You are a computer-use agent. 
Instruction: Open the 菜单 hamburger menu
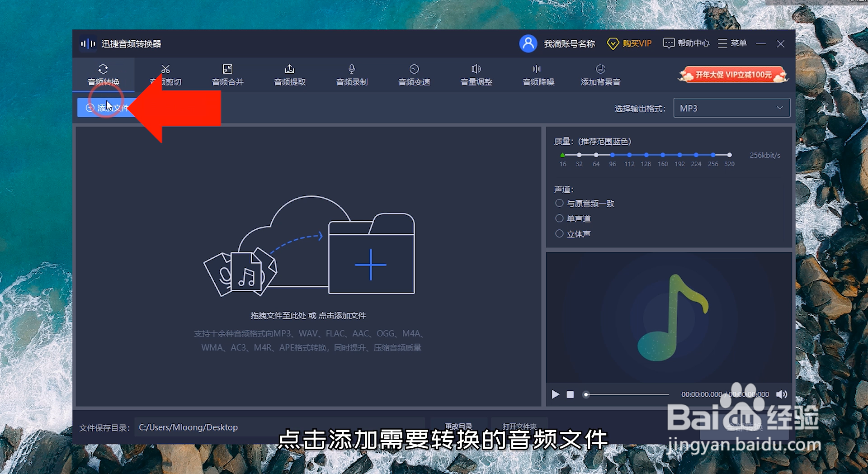[x=732, y=43]
